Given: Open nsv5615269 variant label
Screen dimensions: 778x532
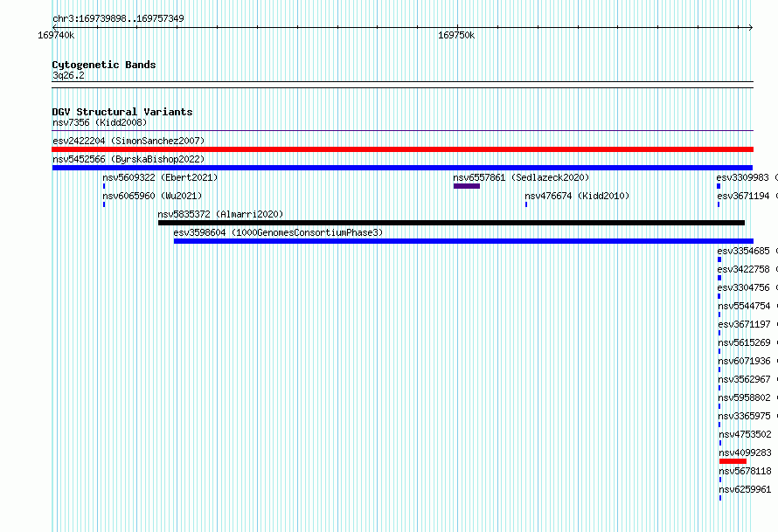Looking at the screenshot, I should click(x=744, y=342).
